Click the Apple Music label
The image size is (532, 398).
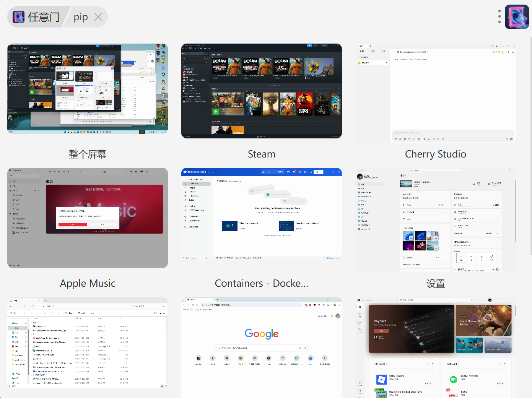click(x=88, y=283)
